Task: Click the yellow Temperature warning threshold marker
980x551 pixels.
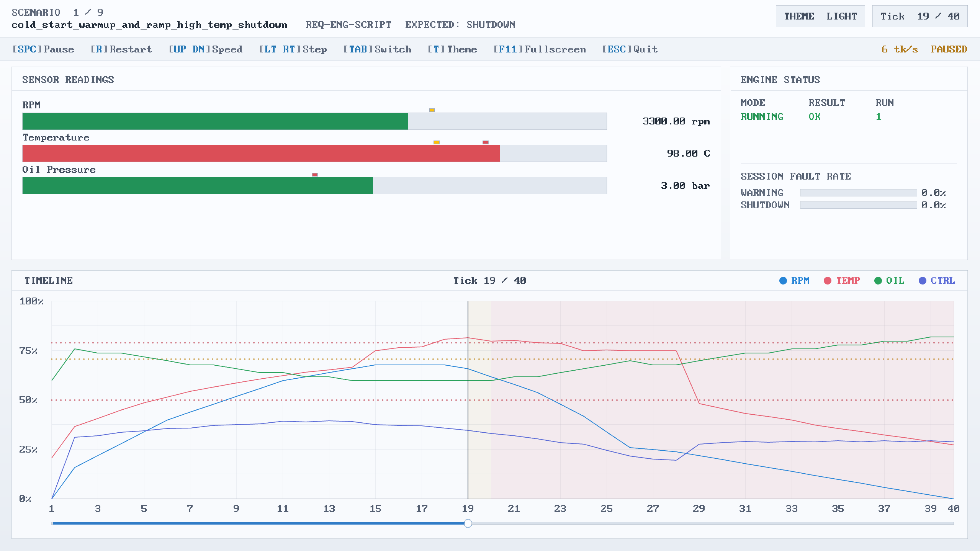Action: coord(436,142)
